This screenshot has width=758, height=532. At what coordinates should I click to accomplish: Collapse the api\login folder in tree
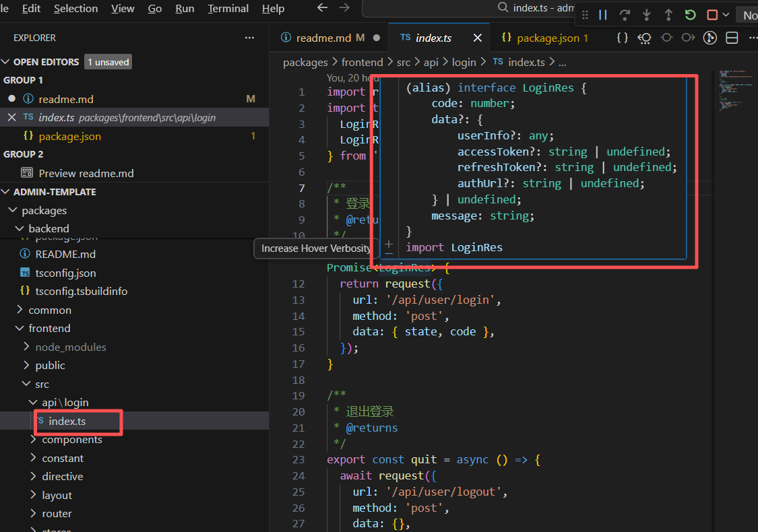[x=34, y=402]
